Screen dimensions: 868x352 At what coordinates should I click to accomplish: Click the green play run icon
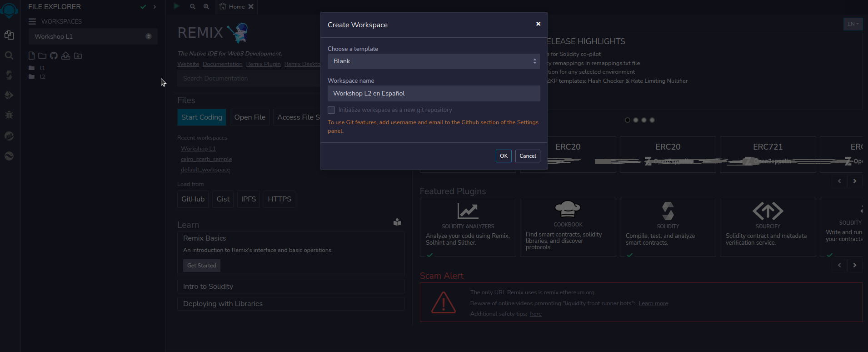pyautogui.click(x=177, y=6)
